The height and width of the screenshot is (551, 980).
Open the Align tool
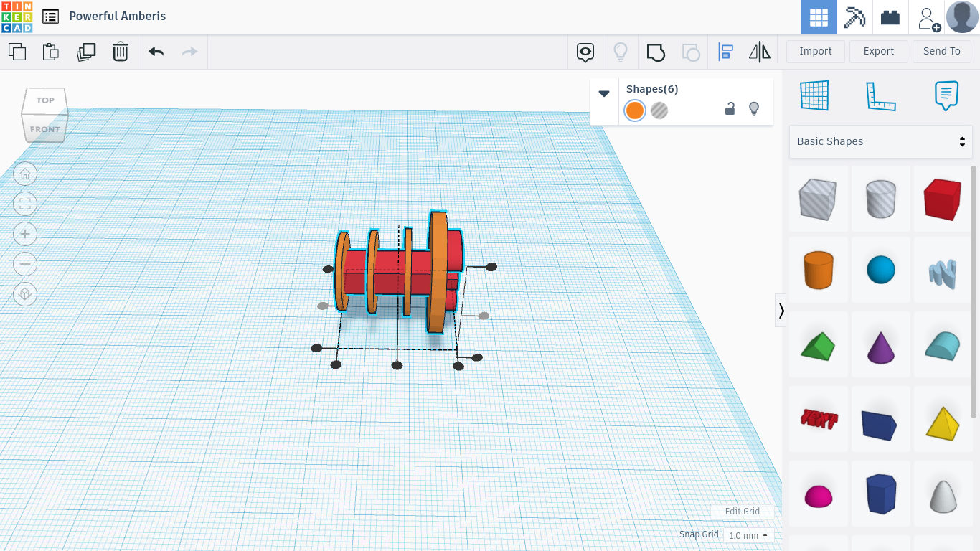tap(725, 52)
